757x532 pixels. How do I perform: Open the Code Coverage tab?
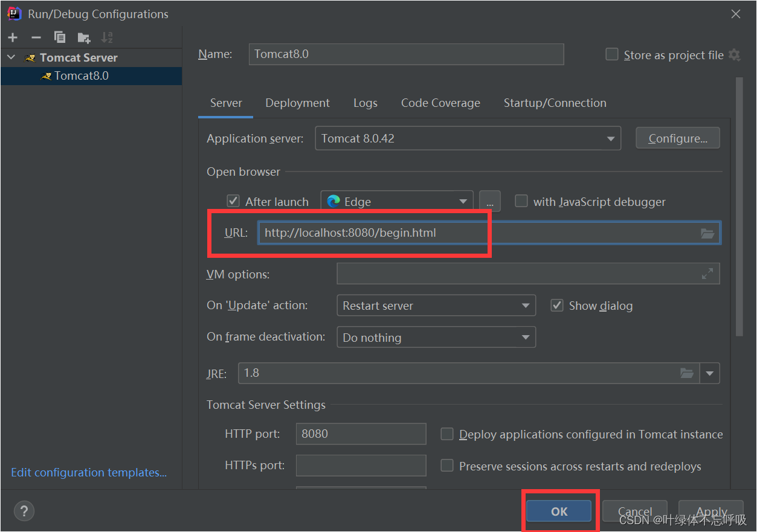(440, 103)
